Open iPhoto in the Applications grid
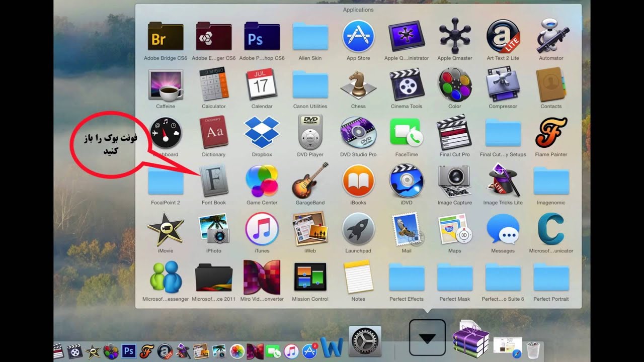 (214, 229)
